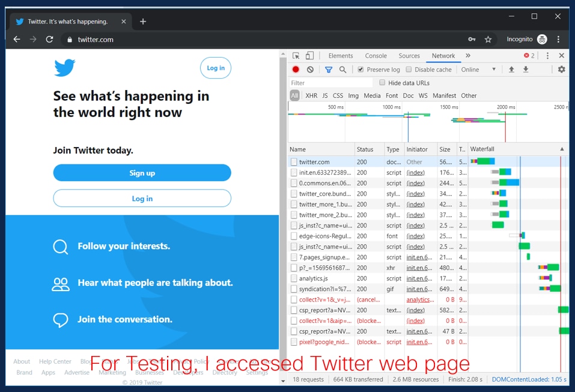
Task: Click the twitter.com waterfall bar
Action: [x=482, y=161]
